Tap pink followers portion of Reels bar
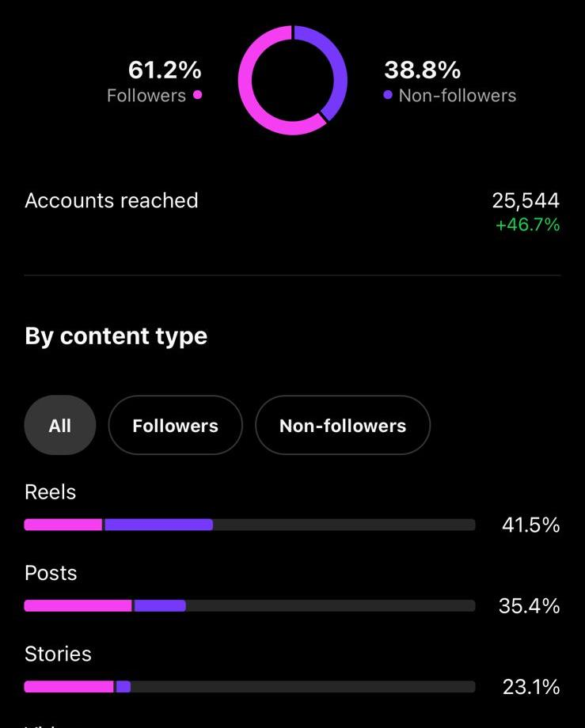 (x=63, y=525)
